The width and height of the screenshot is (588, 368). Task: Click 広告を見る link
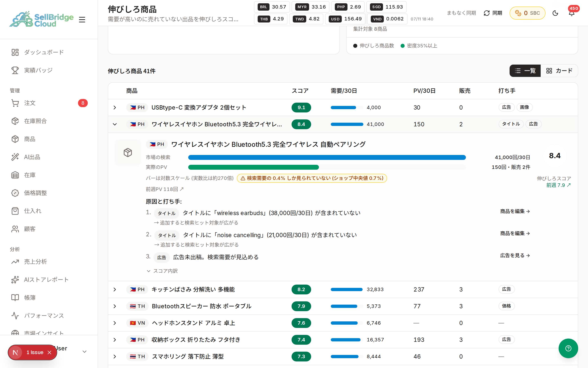(x=515, y=256)
